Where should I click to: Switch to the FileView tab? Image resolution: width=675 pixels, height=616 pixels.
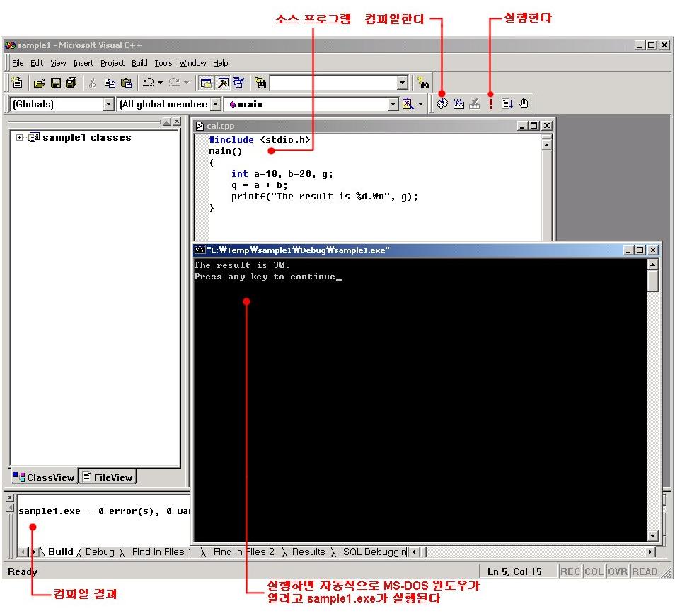pos(108,477)
